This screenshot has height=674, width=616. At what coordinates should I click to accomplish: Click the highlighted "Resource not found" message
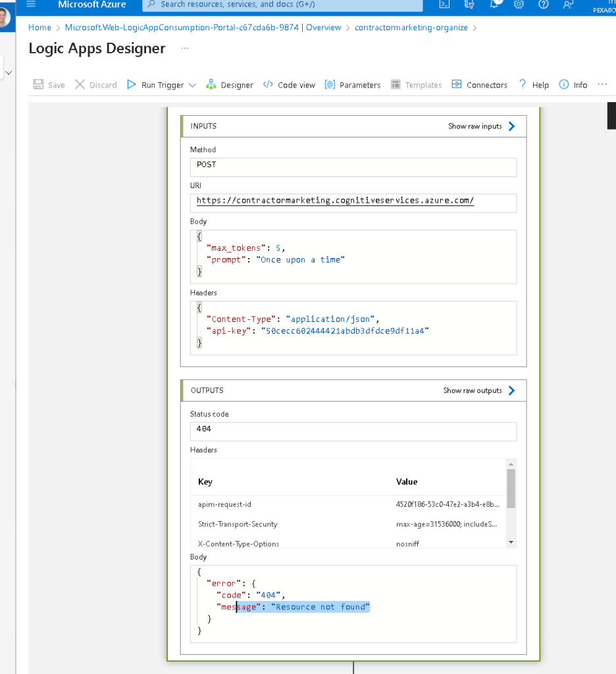pos(321,607)
